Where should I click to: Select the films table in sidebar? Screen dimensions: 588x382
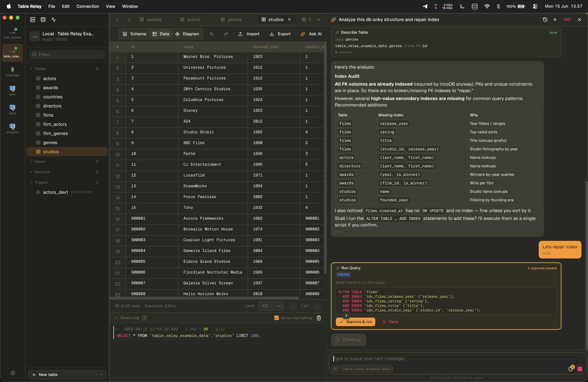67,115
